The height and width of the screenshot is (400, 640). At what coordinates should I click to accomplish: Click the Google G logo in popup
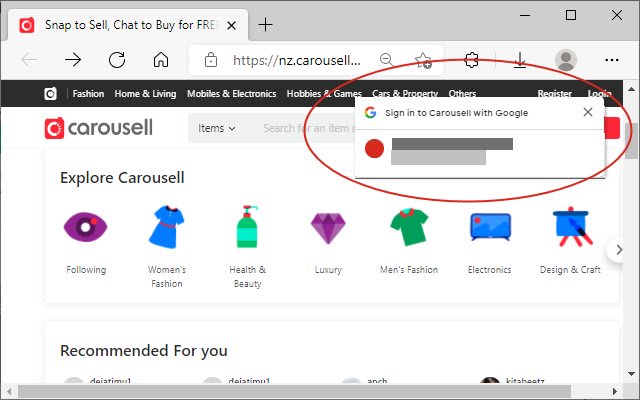370,112
